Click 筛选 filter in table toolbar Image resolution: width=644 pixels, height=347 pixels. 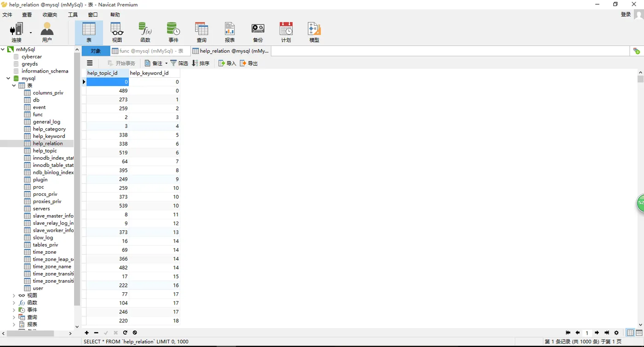(179, 63)
